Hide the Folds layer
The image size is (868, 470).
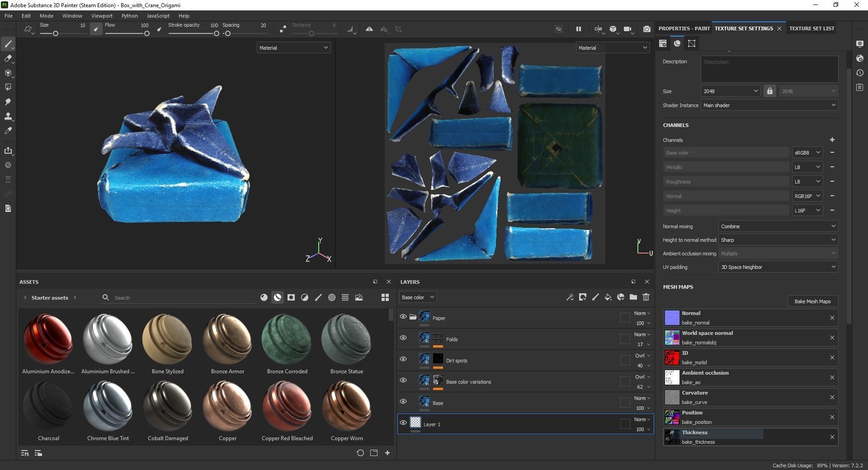coord(403,338)
